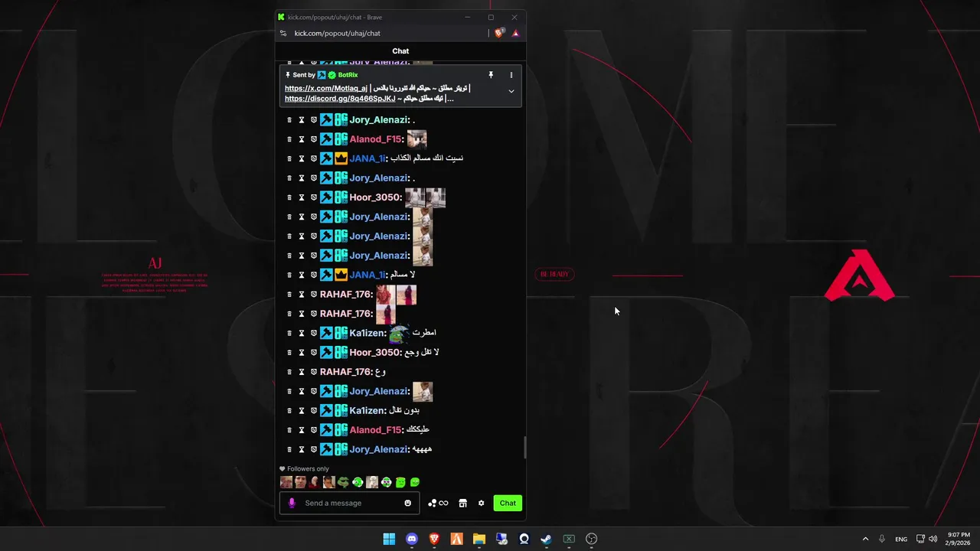Viewport: 980px width, 551px height.
Task: Click the Chat header title
Action: [x=400, y=51]
